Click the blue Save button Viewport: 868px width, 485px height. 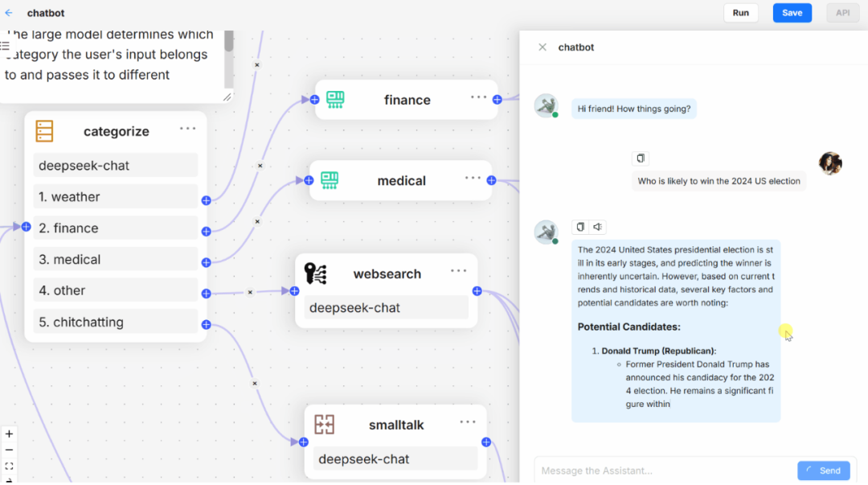(x=792, y=13)
